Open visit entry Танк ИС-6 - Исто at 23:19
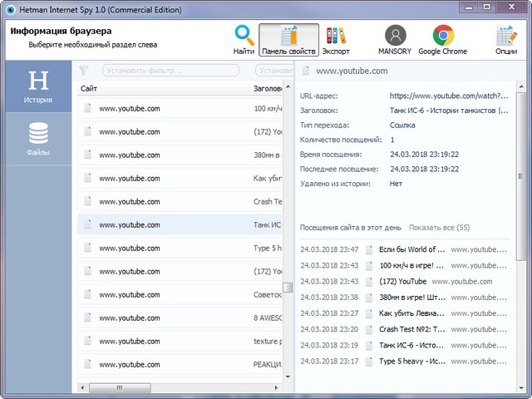 tap(411, 345)
